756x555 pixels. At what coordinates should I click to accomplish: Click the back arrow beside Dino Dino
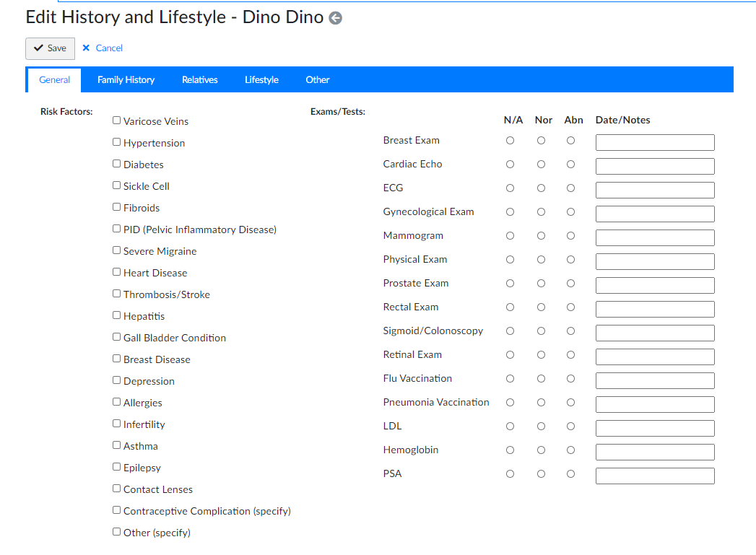(334, 17)
